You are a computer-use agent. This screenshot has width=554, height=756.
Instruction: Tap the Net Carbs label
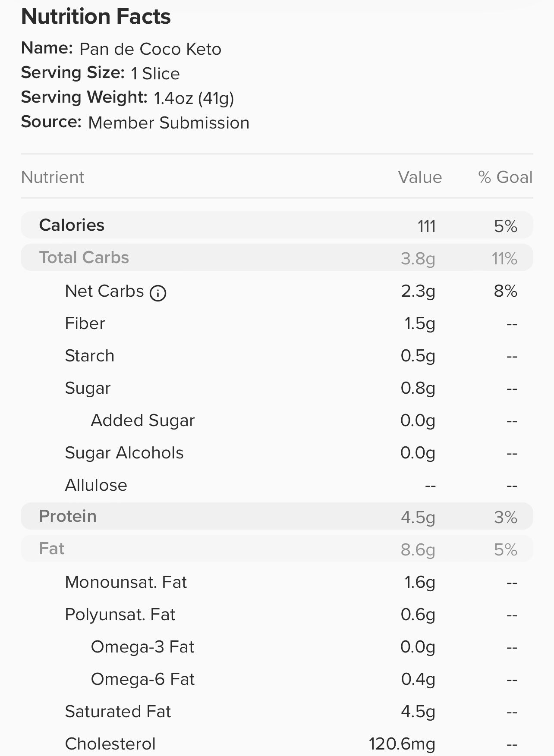click(x=104, y=291)
